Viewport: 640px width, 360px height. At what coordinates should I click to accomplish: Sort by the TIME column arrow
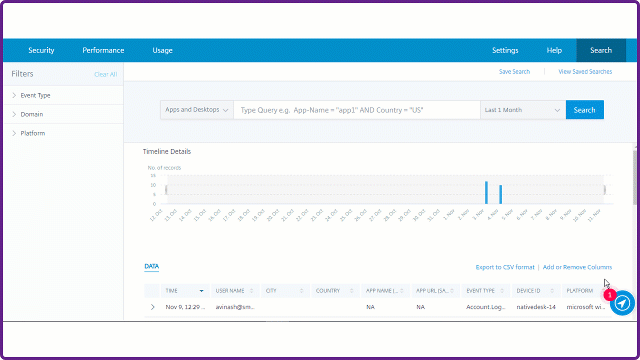pyautogui.click(x=201, y=291)
